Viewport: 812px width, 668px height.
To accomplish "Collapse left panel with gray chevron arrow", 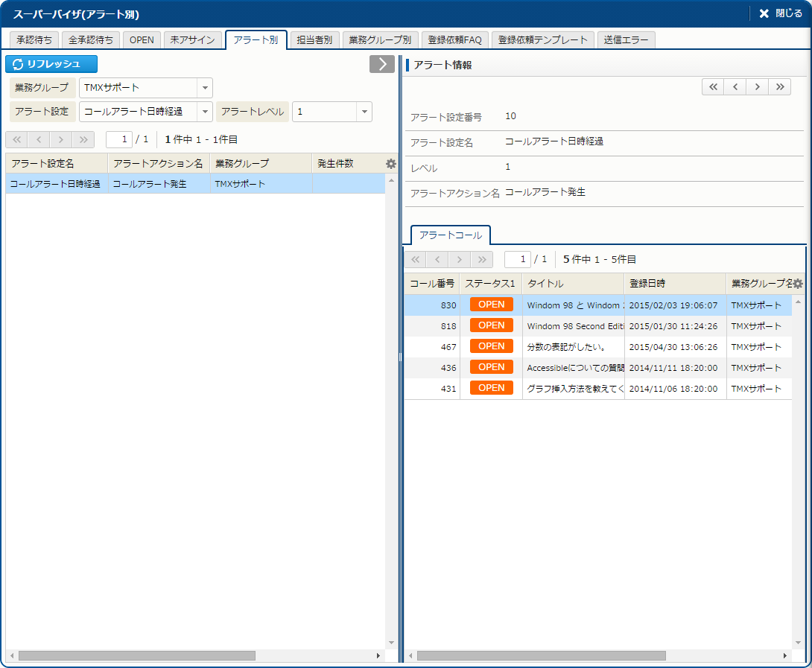I will 382,64.
